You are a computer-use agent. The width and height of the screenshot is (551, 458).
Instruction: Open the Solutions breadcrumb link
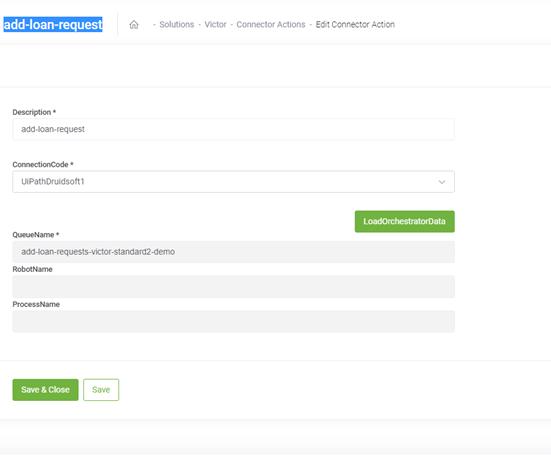click(x=176, y=24)
